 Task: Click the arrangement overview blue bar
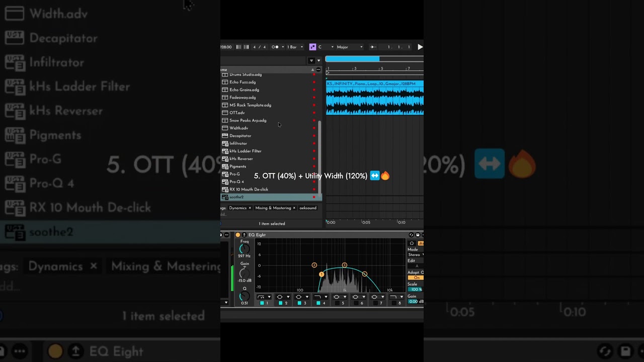click(x=352, y=59)
